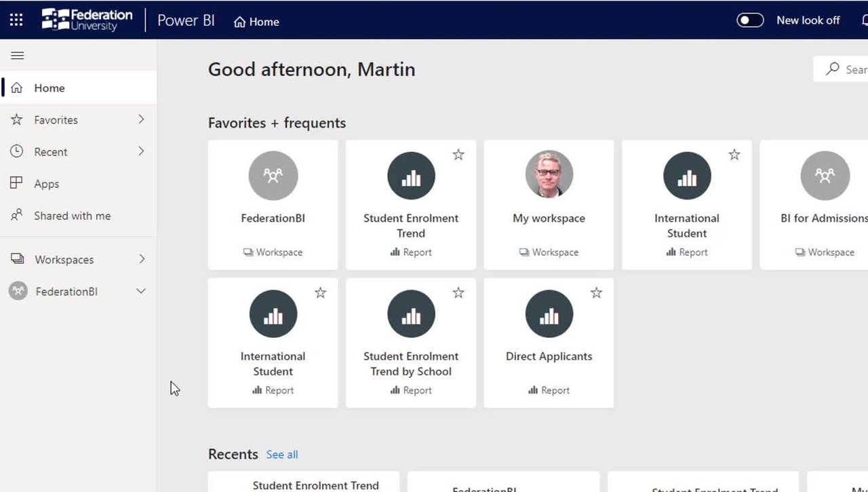This screenshot has height=492, width=868.
Task: Click See all next to Recents
Action: coord(282,455)
